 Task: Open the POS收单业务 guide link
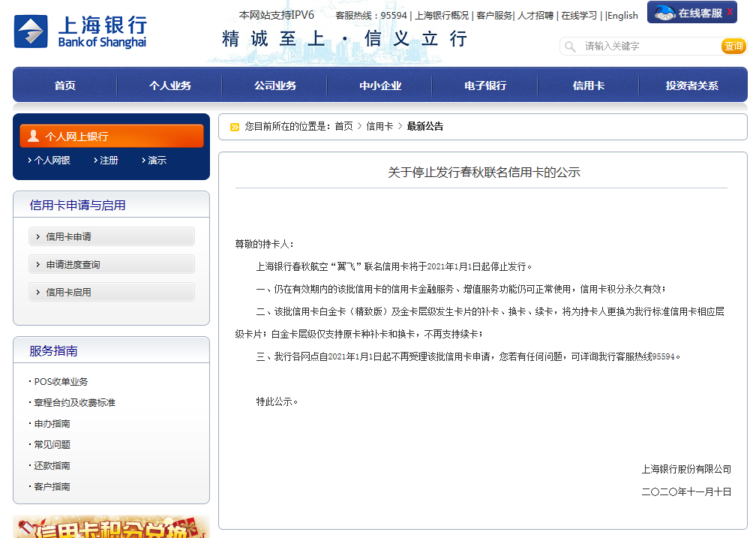click(61, 382)
